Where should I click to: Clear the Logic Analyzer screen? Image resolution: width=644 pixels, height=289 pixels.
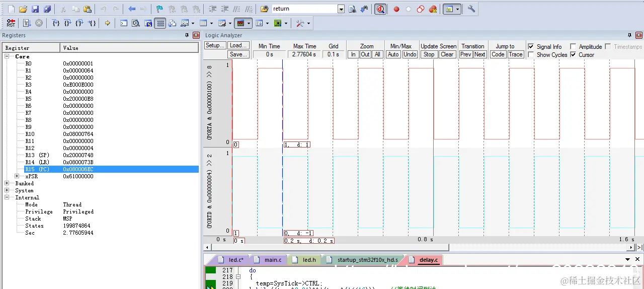(447, 54)
